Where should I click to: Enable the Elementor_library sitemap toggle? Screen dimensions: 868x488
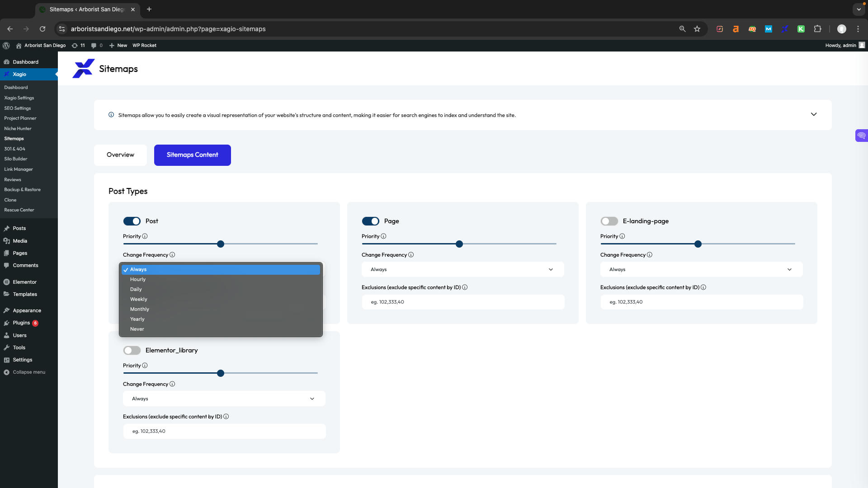click(x=132, y=350)
